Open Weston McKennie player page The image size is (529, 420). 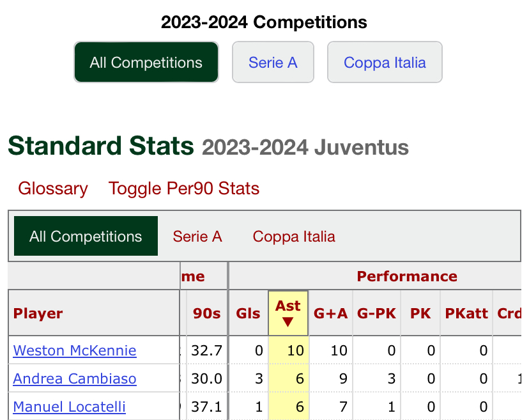tap(75, 350)
